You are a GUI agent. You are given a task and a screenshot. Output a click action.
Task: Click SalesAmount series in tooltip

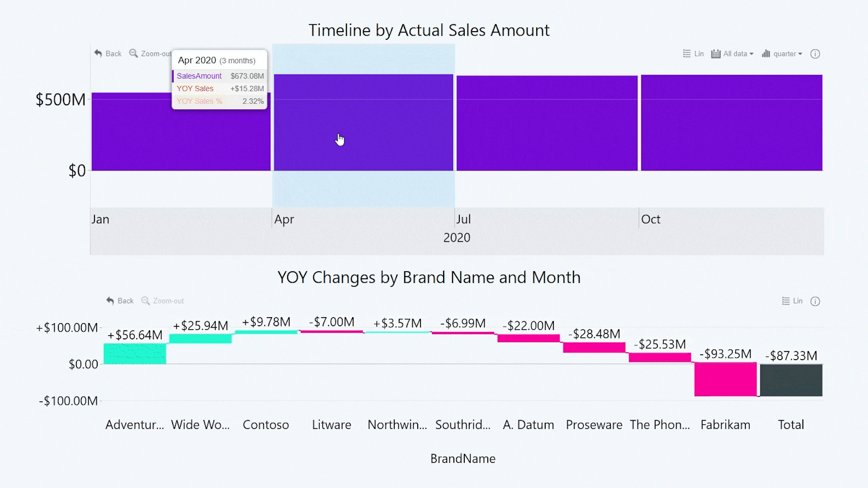[x=199, y=76]
